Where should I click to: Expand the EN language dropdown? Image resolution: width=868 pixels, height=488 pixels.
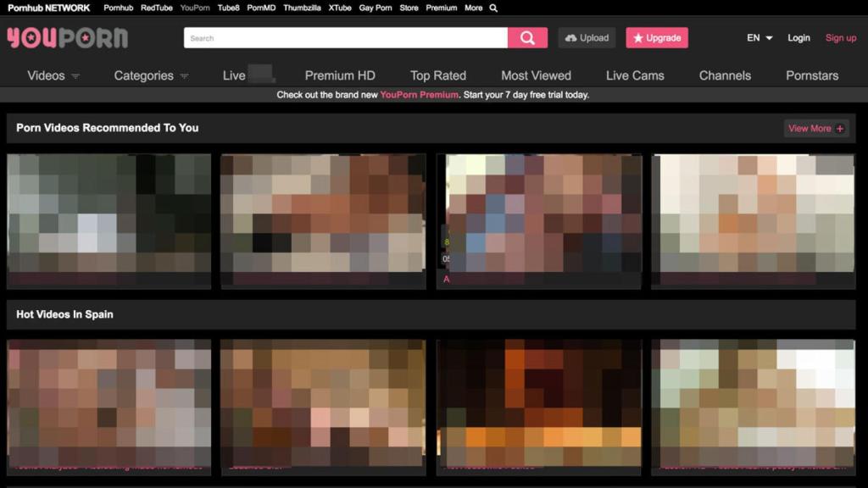[x=757, y=37]
